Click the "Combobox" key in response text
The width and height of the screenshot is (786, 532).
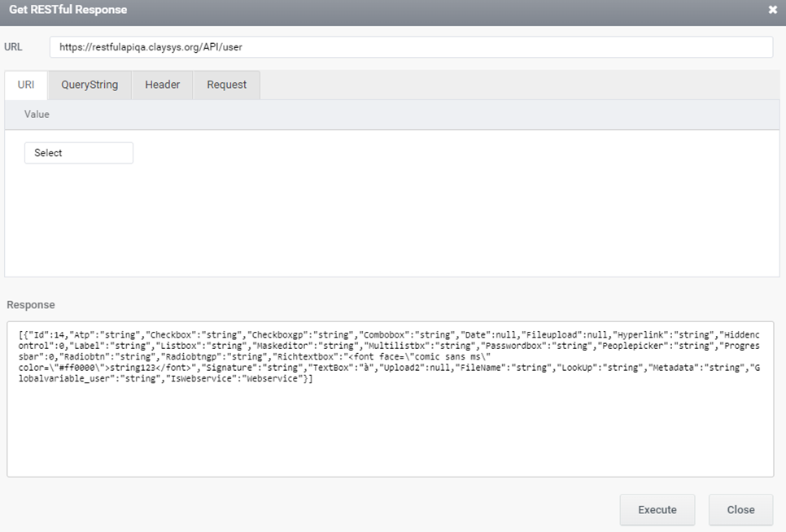[x=384, y=334]
